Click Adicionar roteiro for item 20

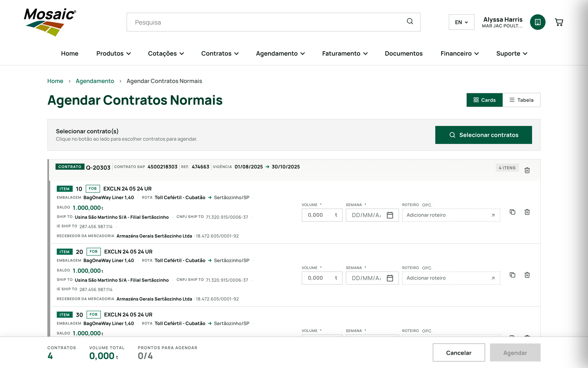[451, 278]
